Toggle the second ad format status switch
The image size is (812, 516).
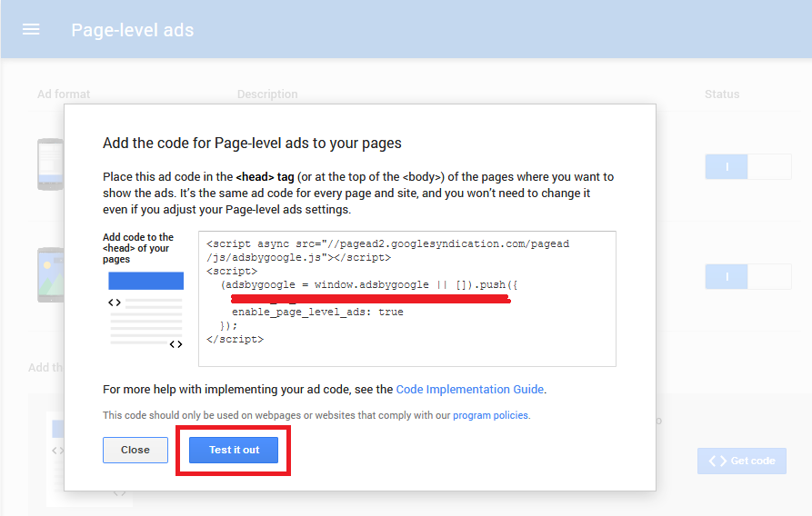[747, 276]
